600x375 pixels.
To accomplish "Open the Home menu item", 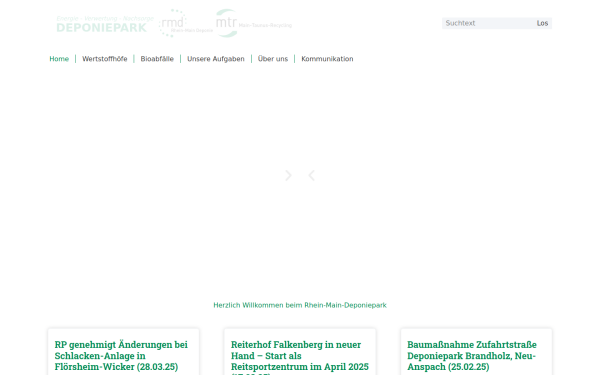I will pyautogui.click(x=59, y=59).
